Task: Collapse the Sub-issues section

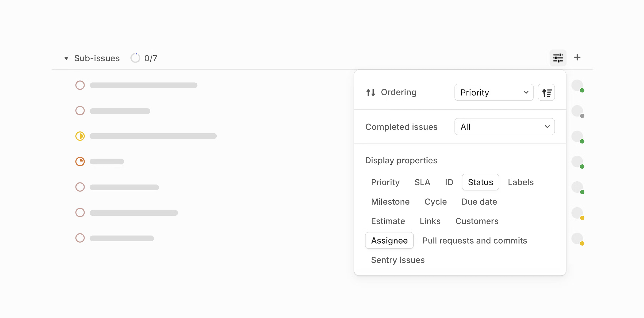Action: click(66, 58)
